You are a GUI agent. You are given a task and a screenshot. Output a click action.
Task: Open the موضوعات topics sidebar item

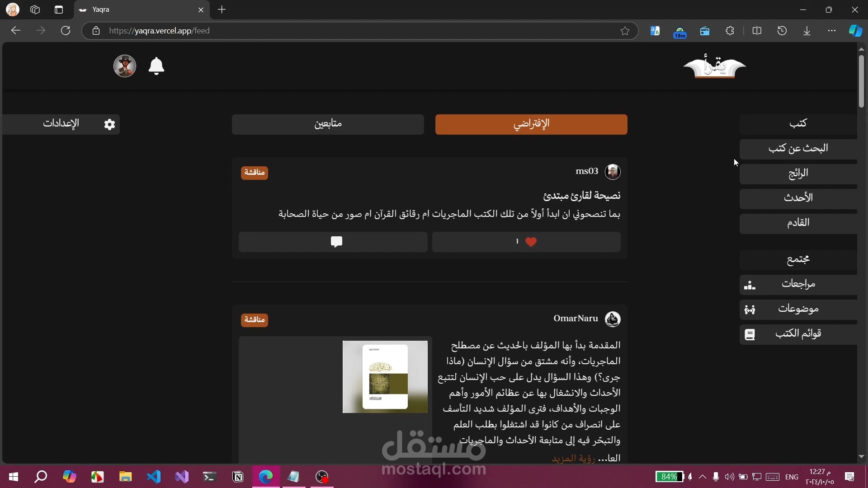798,309
